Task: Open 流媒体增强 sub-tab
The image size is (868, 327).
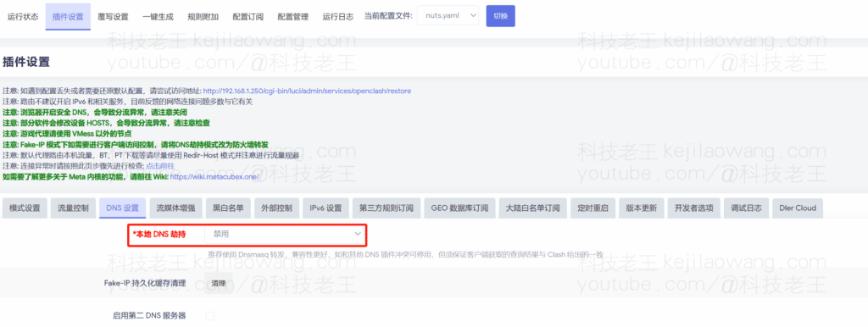Action: 175,208
